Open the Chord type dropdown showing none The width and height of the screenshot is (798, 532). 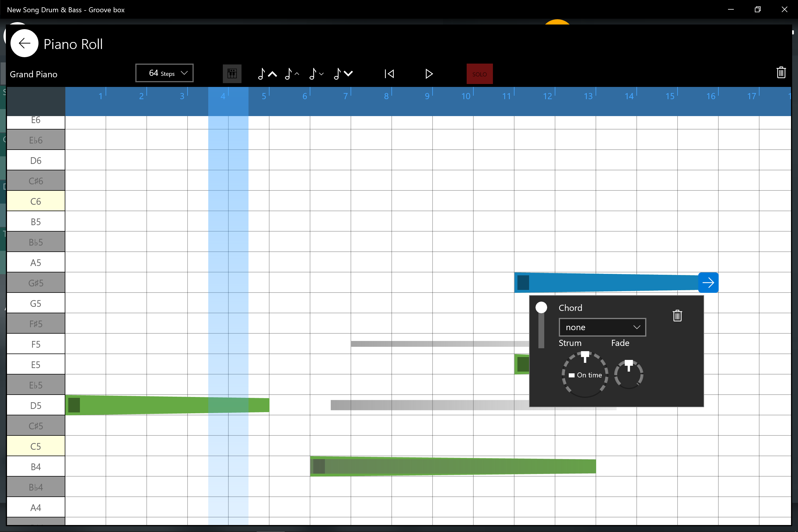(x=602, y=327)
